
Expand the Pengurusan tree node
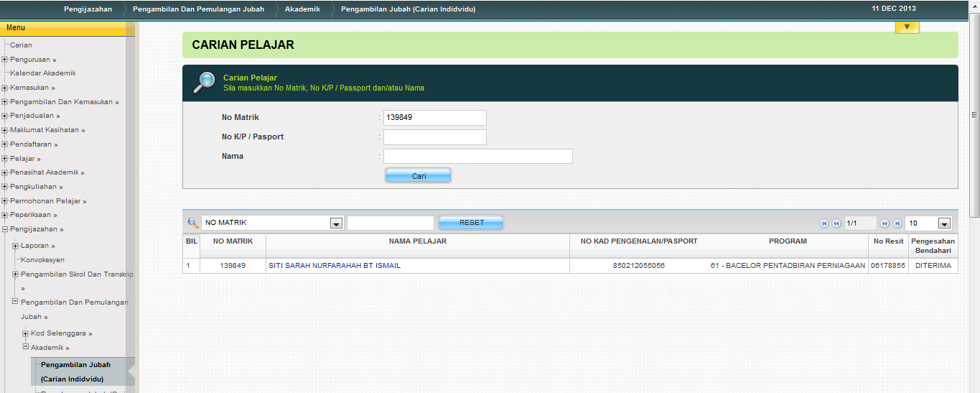[5, 60]
